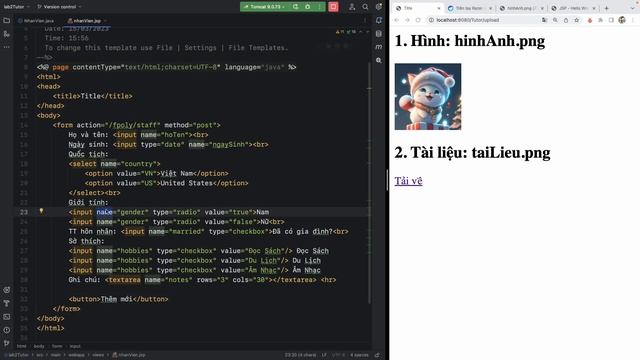Click the line 23 number in gutter
Image resolution: width=640 pixels, height=360 pixels.
click(x=24, y=212)
